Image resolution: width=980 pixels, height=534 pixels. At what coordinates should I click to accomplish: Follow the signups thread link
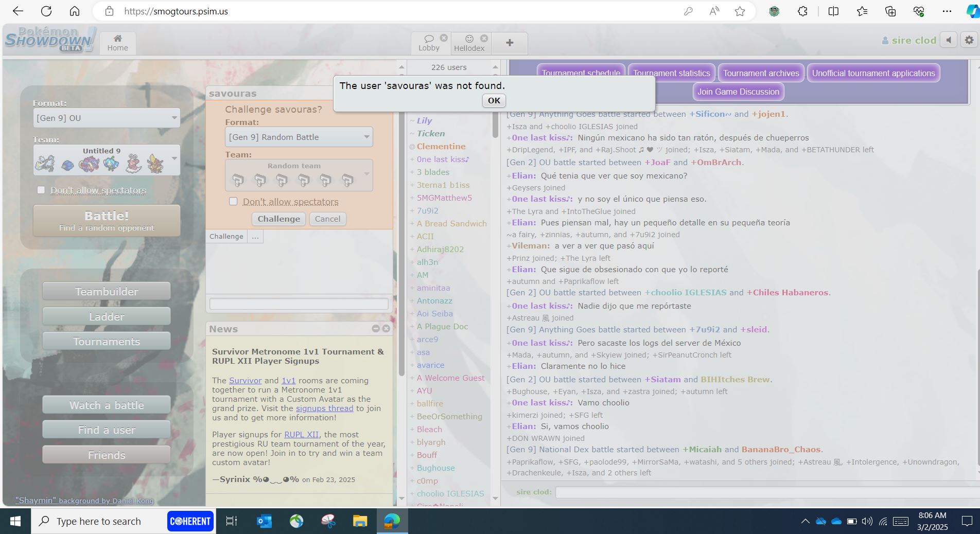point(324,408)
